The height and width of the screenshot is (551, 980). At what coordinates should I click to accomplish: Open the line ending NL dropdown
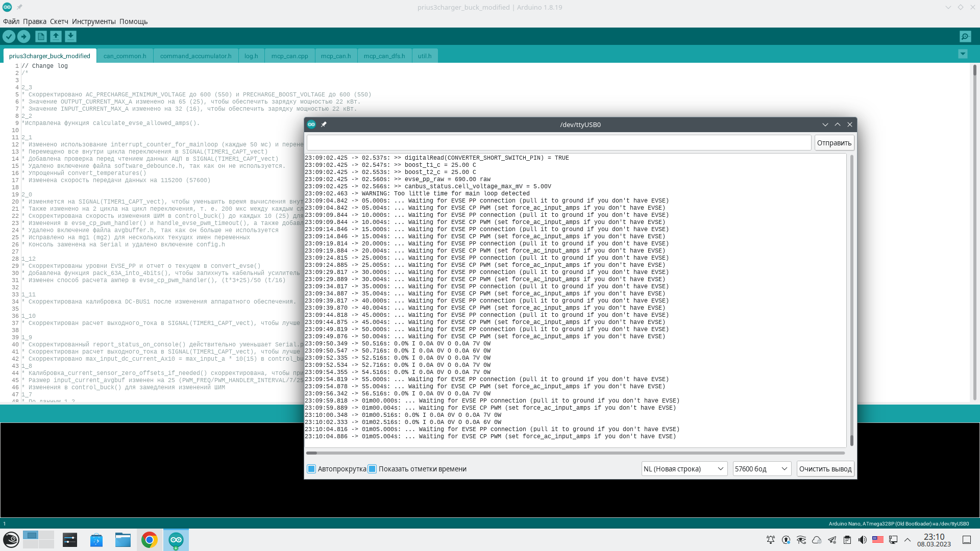684,469
